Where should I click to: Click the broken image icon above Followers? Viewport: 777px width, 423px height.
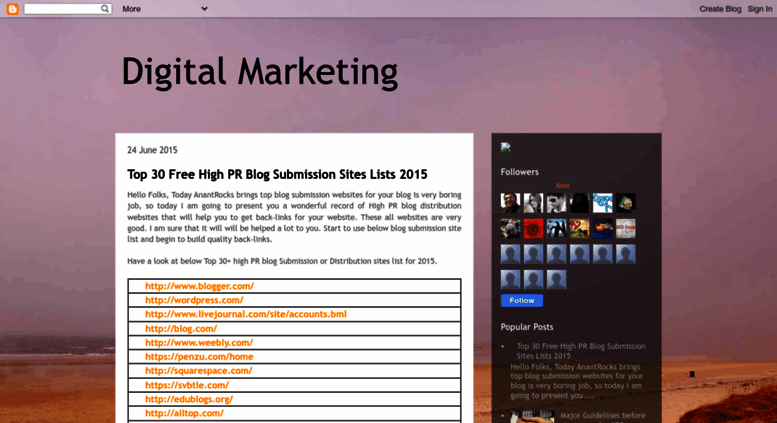tap(505, 147)
